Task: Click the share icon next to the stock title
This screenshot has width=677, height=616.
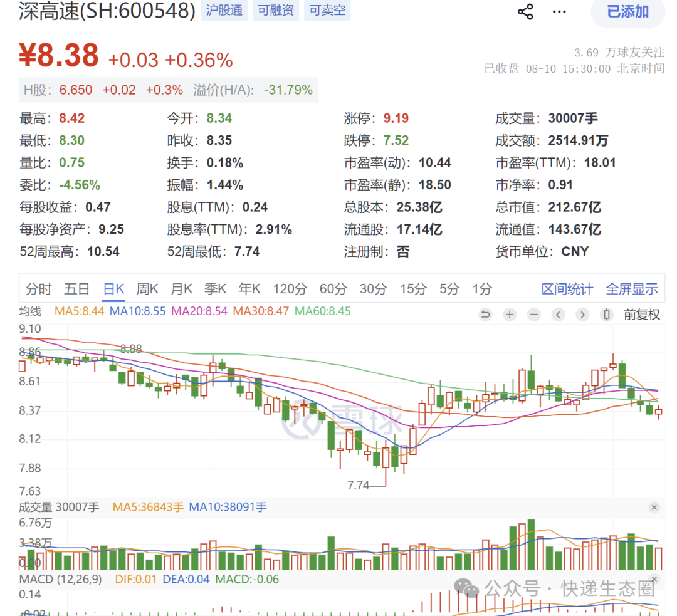Action: tap(525, 12)
